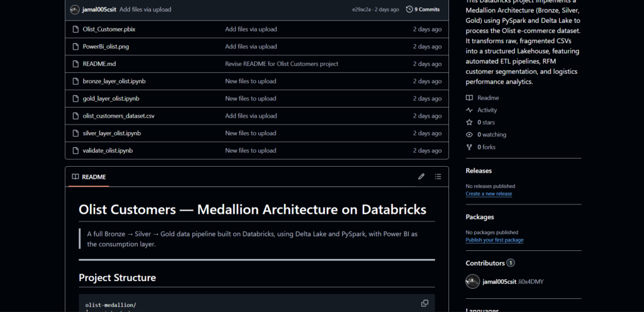Click No releases published text
This screenshot has height=312, width=644.
coord(490,186)
